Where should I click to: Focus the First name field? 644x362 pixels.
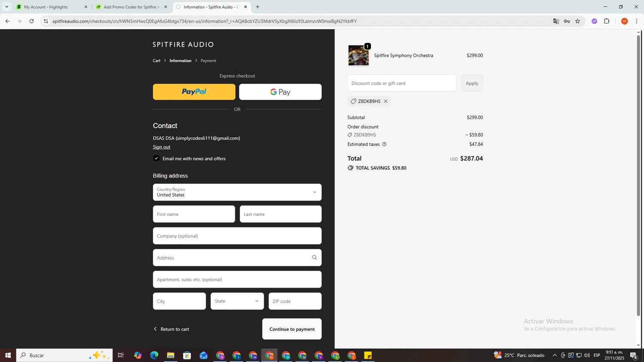coord(194,214)
